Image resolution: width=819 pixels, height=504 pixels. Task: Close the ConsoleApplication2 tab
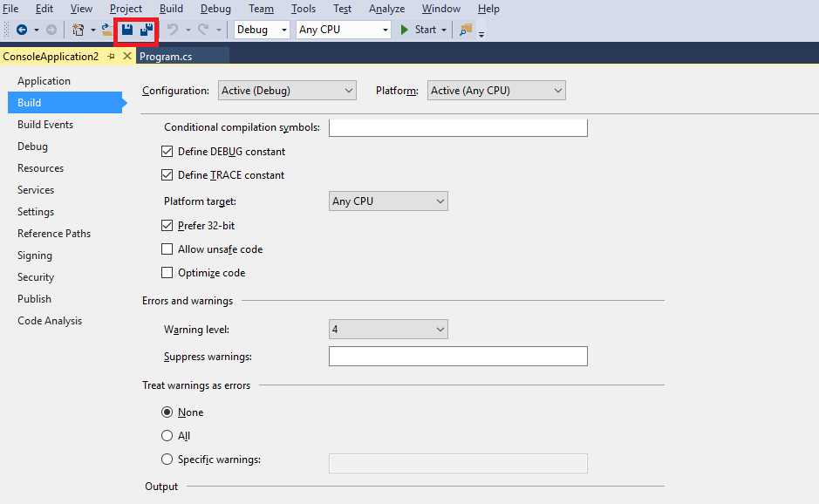tap(127, 56)
